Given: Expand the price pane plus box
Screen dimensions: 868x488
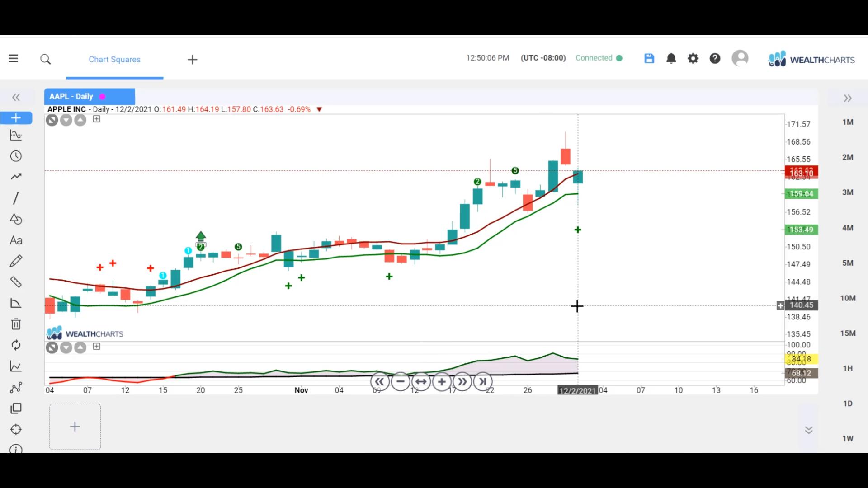Looking at the screenshot, I should pyautogui.click(x=96, y=119).
